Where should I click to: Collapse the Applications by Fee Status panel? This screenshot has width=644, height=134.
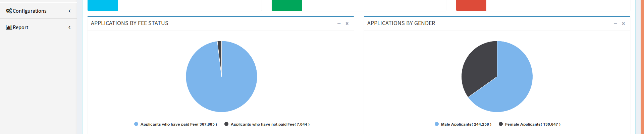coord(339,23)
